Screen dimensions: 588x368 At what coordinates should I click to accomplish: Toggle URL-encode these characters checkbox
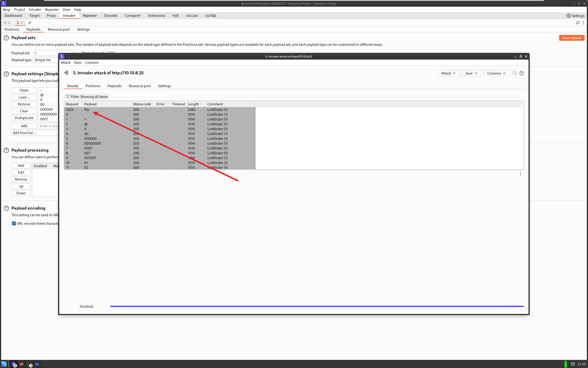tap(14, 224)
